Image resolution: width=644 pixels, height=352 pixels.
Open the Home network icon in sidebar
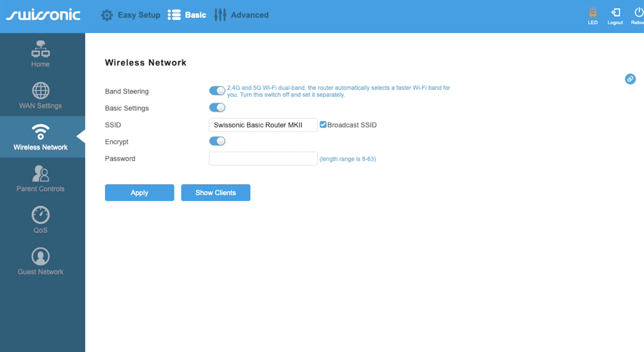pyautogui.click(x=40, y=49)
